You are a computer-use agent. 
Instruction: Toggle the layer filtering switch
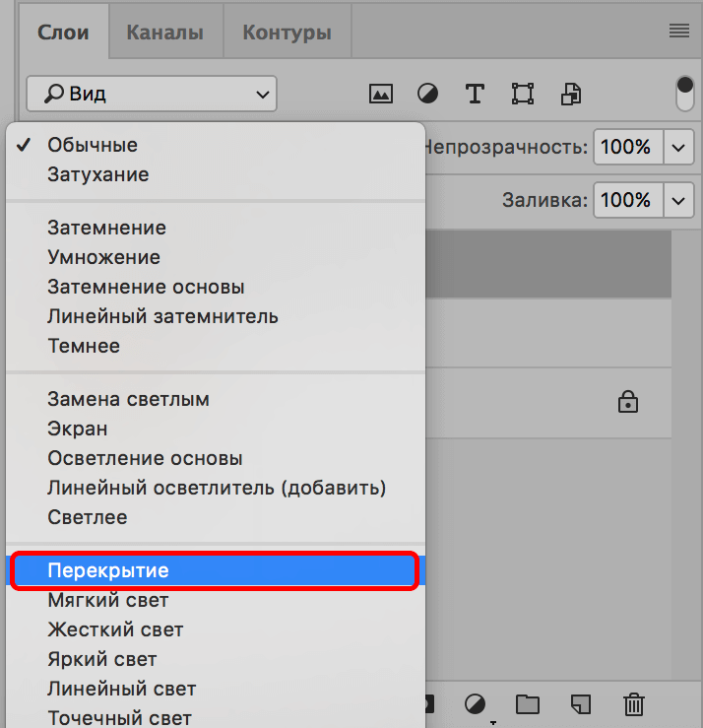pos(685,94)
